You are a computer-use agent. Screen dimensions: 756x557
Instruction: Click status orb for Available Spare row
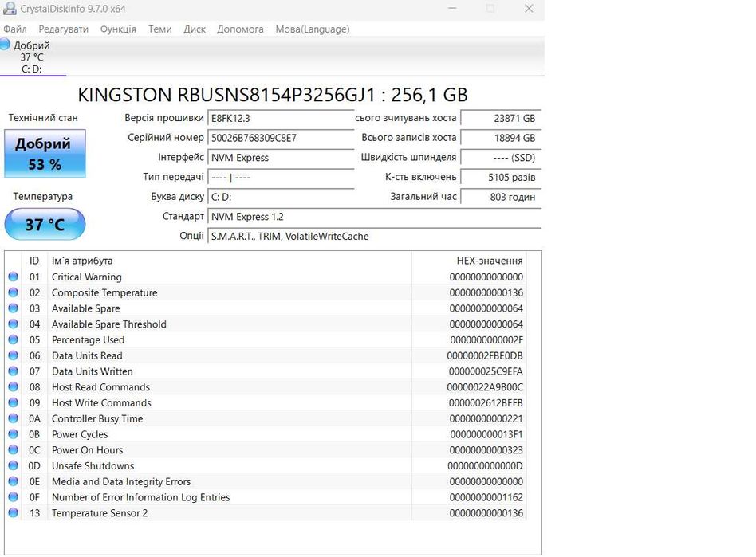(x=13, y=308)
